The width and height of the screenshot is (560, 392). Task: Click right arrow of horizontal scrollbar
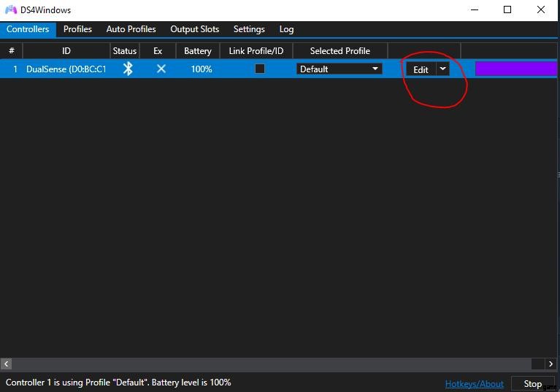[551, 364]
